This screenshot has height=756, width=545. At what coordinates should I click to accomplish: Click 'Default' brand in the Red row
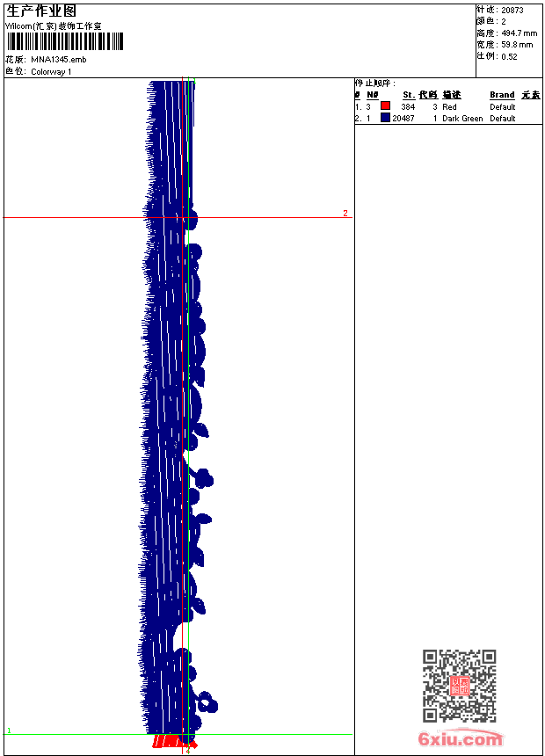click(x=503, y=106)
